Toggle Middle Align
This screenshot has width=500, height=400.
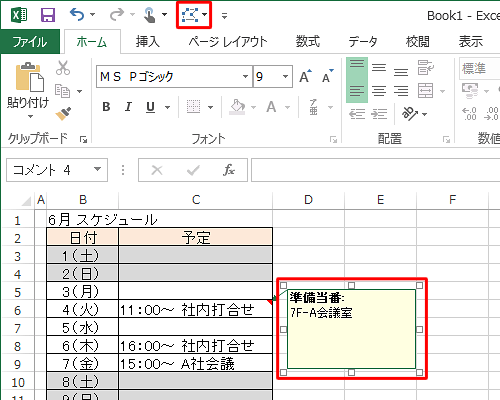pos(379,68)
